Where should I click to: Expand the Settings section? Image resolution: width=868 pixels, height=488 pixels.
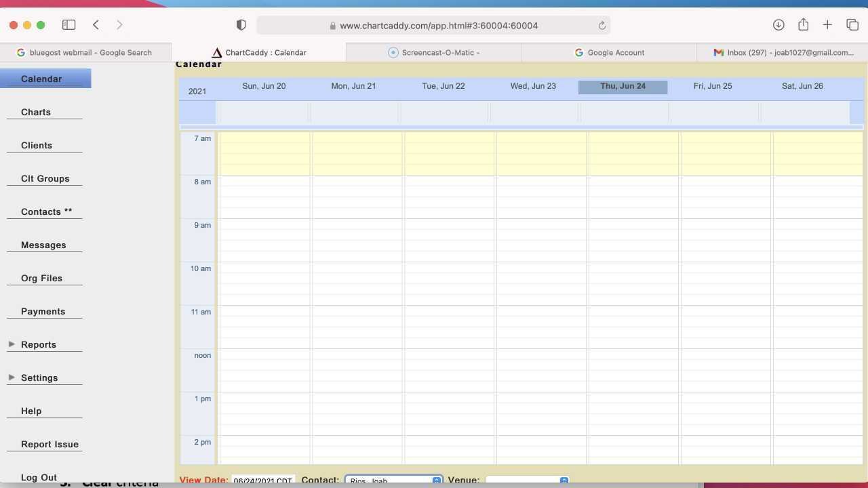(x=39, y=378)
